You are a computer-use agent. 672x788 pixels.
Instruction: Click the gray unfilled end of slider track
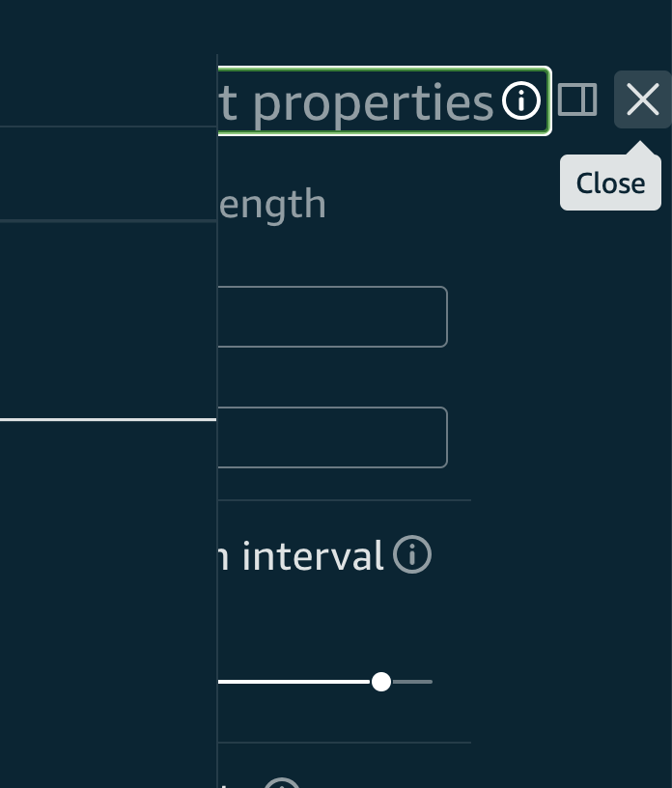413,682
